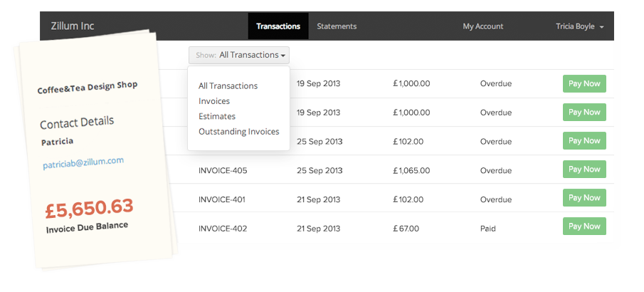Click the £5,650.63 invoice due balance
Screen dimensions: 644x292
pos(89,209)
